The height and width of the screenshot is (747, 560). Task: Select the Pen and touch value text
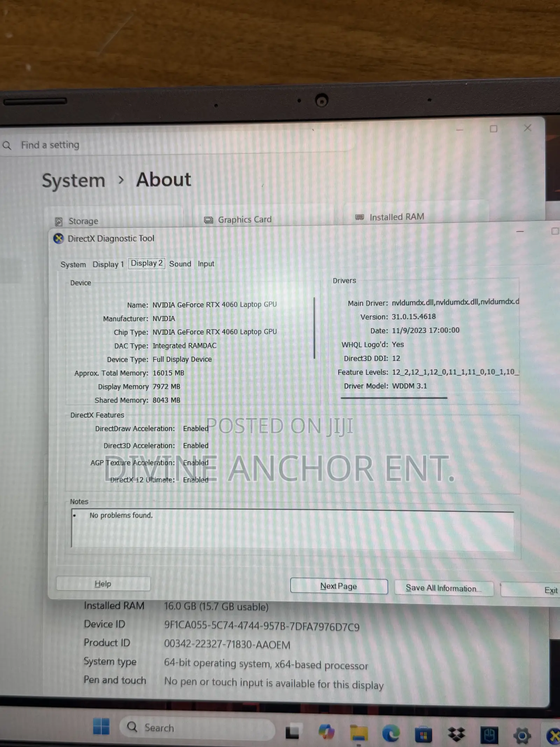pos(274,683)
